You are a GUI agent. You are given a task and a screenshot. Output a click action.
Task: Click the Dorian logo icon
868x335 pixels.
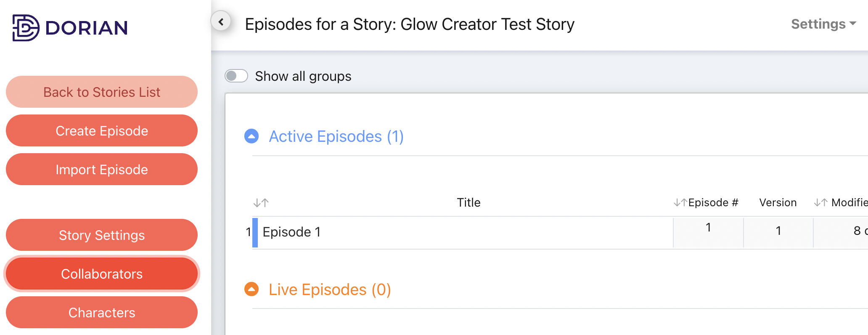[26, 28]
